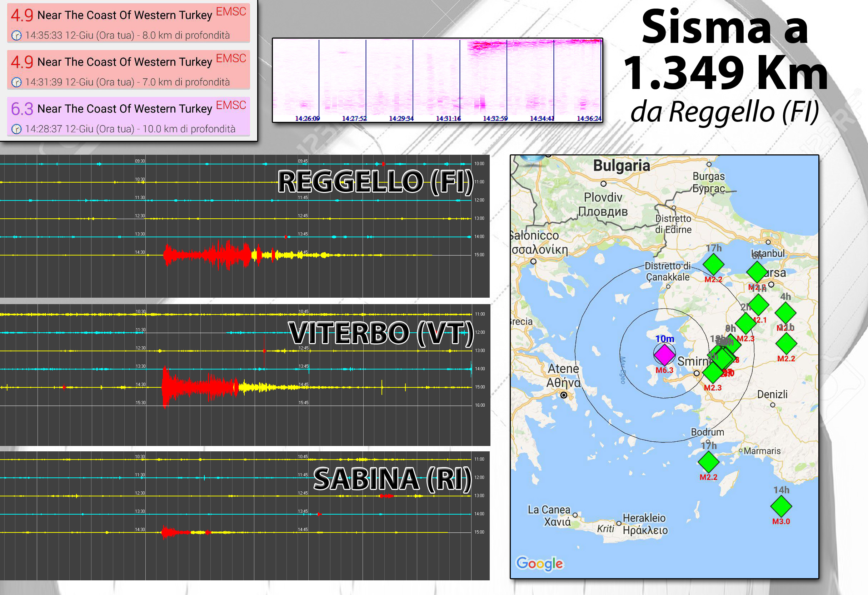The image size is (868, 595).
Task: Click the clock icon beside 14:35:33
Action: click(16, 35)
